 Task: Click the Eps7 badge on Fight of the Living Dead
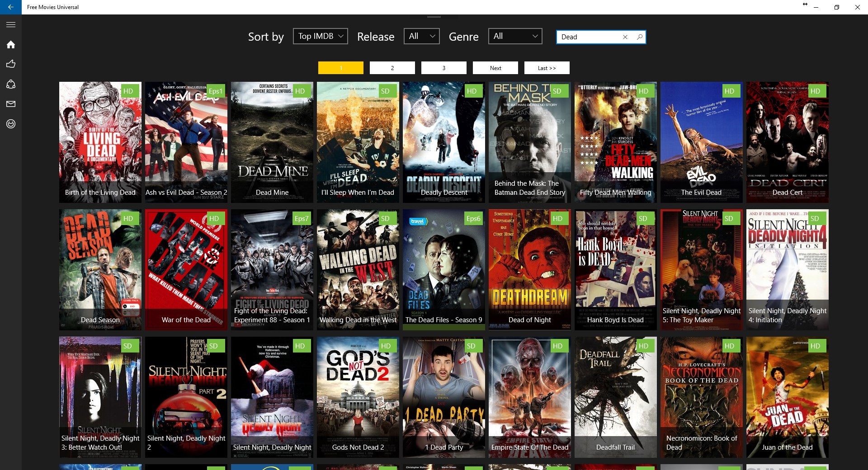(302, 218)
